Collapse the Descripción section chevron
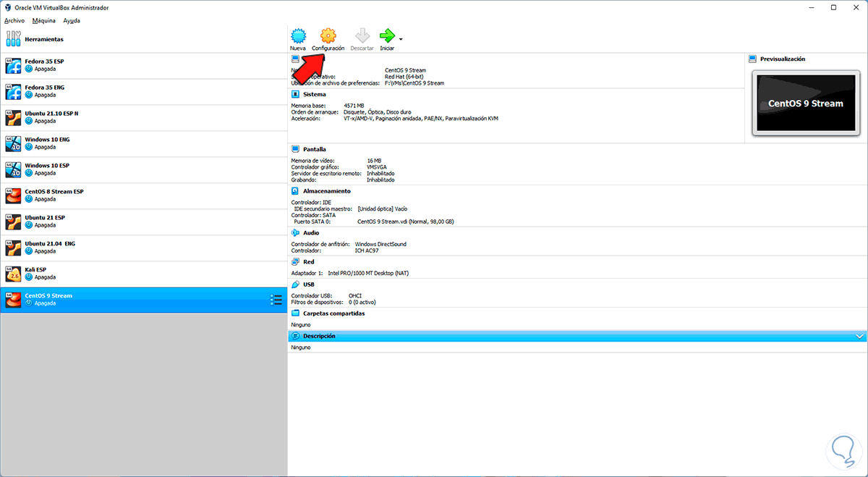 click(859, 337)
